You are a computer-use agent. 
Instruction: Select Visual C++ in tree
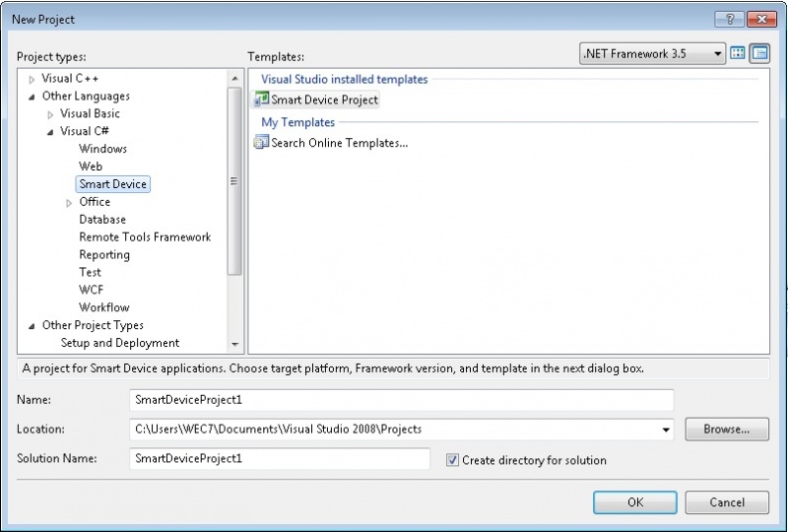pyautogui.click(x=70, y=79)
